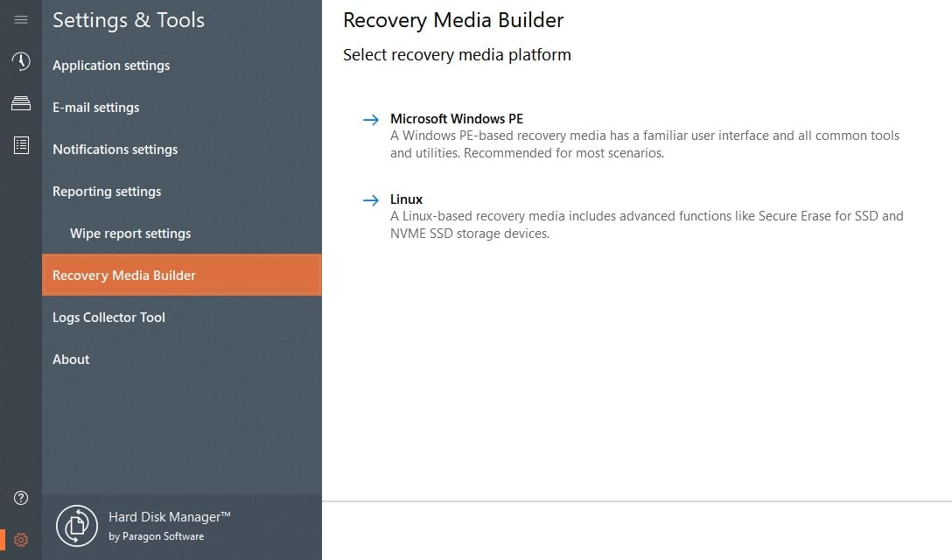This screenshot has height=560, width=952.
Task: Click the arrow next to Microsoft Windows PE
Action: [x=371, y=120]
